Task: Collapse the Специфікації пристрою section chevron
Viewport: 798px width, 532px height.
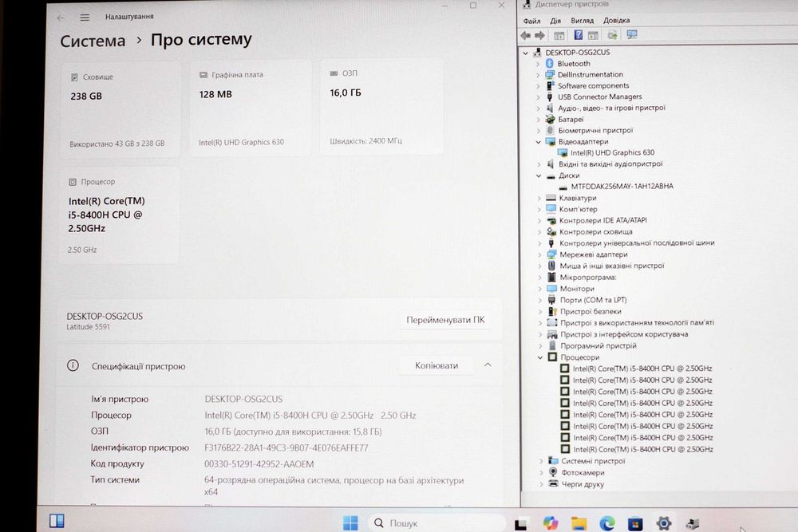Action: 488,365
